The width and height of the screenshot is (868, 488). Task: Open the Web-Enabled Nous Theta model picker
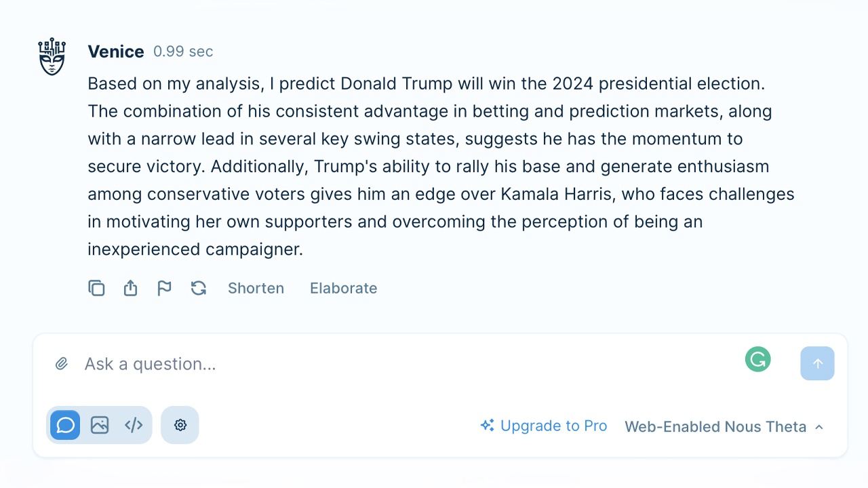pos(714,427)
